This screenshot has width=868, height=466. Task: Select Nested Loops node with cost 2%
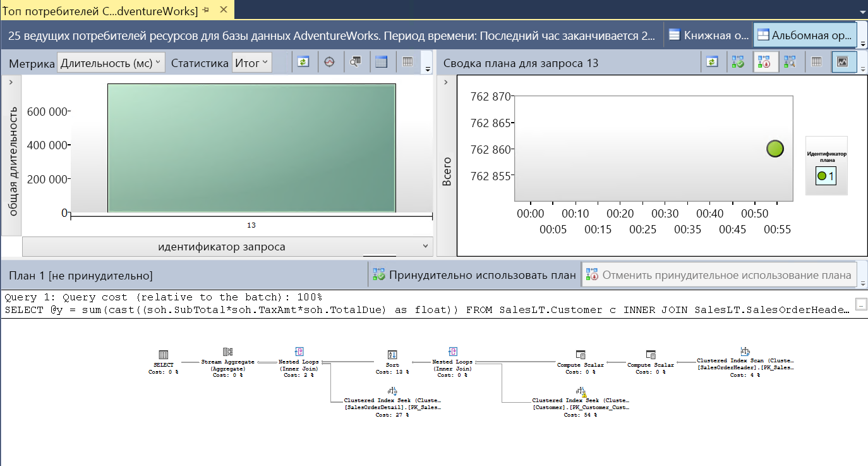click(x=300, y=364)
